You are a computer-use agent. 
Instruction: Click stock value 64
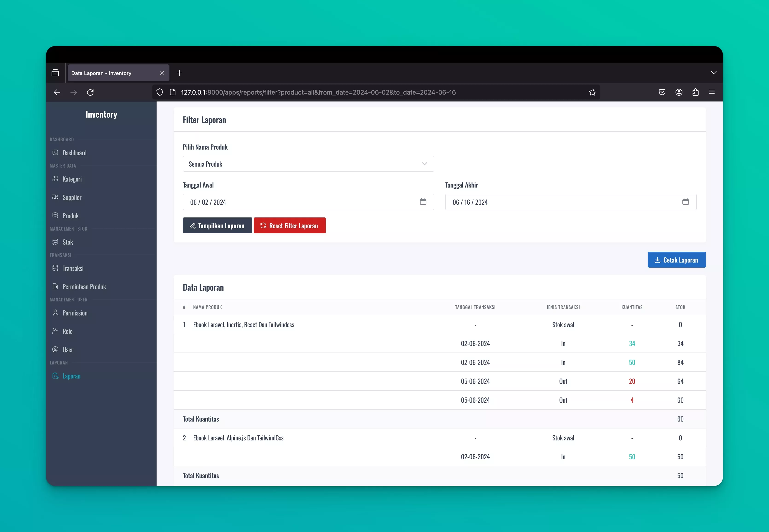coord(680,381)
